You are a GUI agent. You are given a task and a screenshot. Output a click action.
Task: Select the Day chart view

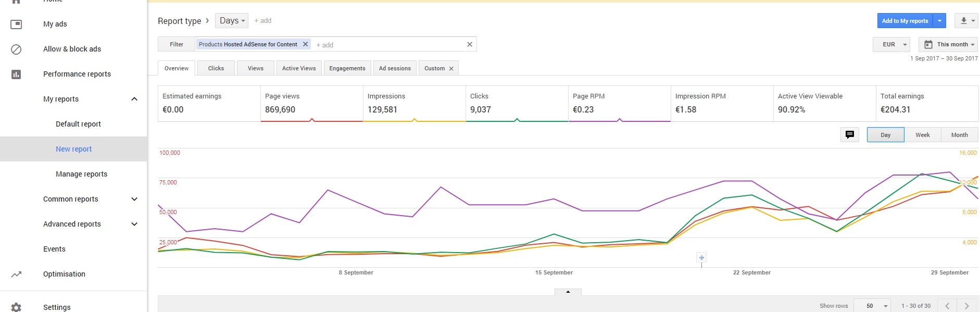[x=885, y=135]
